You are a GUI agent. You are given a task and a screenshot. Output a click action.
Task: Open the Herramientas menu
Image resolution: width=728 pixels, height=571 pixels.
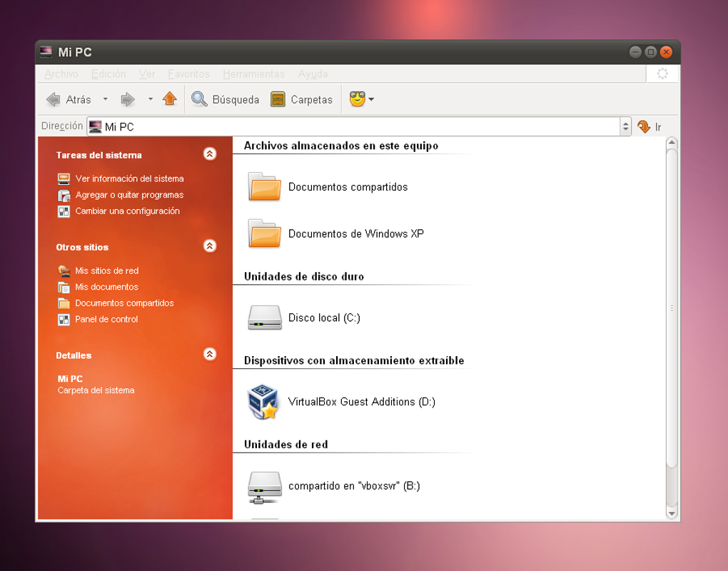(253, 74)
